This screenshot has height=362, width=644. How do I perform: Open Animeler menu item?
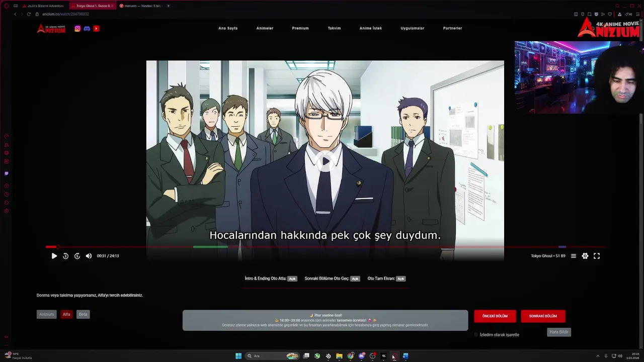click(265, 28)
